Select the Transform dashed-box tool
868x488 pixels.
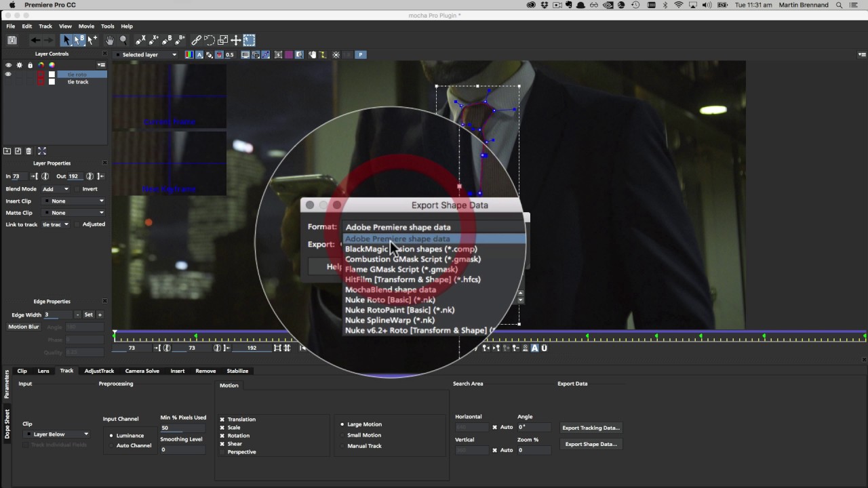[x=249, y=40]
